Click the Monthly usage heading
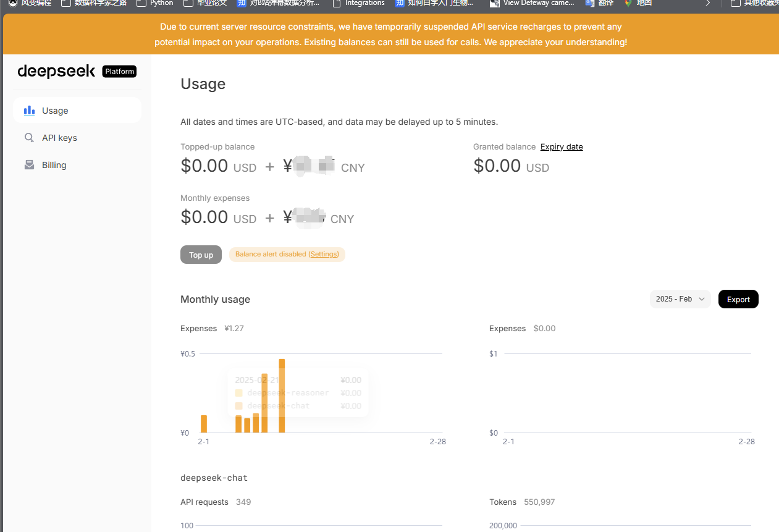Screen dimensions: 779x532 point(215,299)
